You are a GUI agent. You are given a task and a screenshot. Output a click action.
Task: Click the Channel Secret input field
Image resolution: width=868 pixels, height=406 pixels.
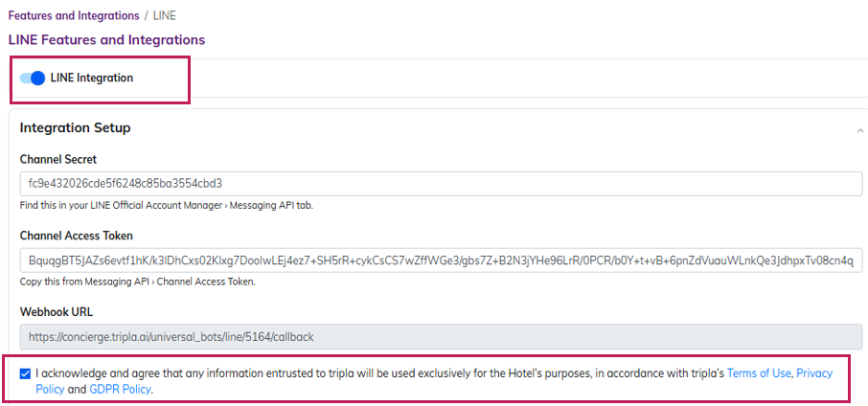point(440,183)
